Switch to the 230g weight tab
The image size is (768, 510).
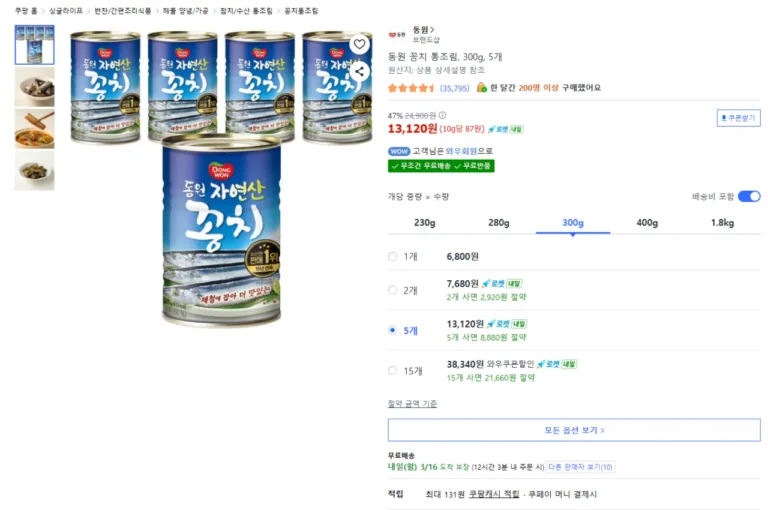pyautogui.click(x=424, y=222)
